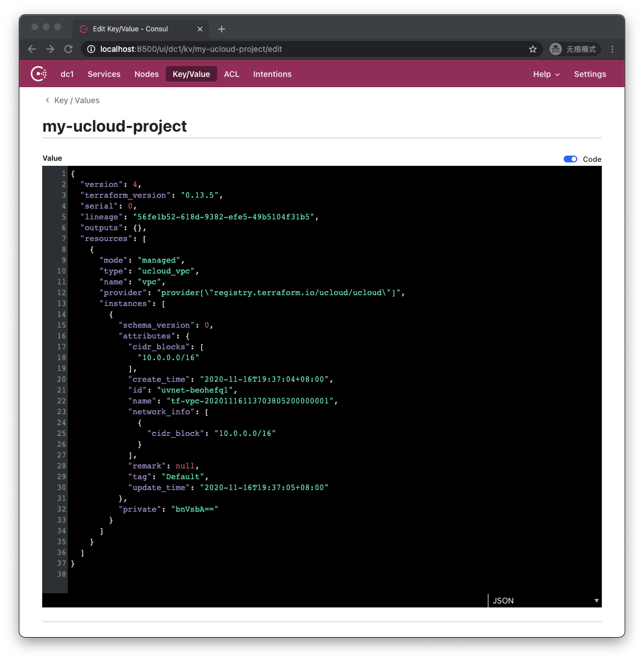Reload the page with refresh icon
644x661 pixels.
point(68,49)
